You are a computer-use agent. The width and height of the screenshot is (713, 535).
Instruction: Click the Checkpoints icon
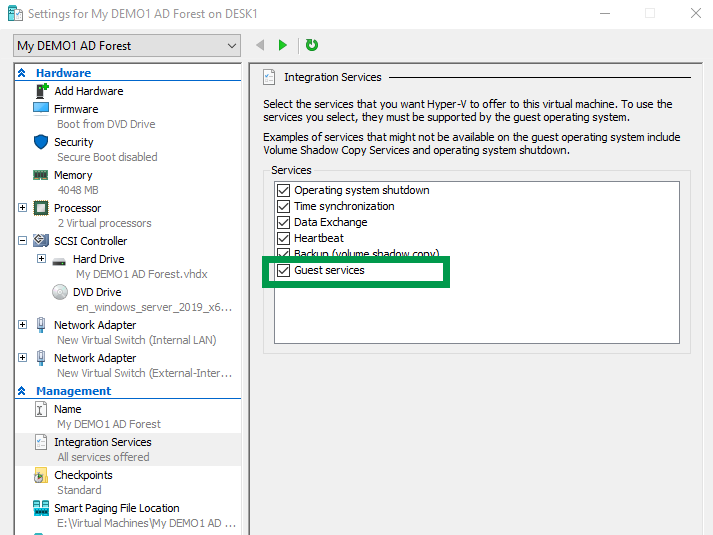[41, 475]
